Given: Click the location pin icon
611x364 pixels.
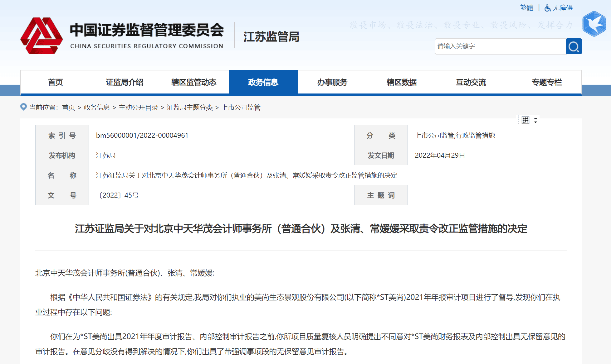Looking at the screenshot, I should coord(23,107).
